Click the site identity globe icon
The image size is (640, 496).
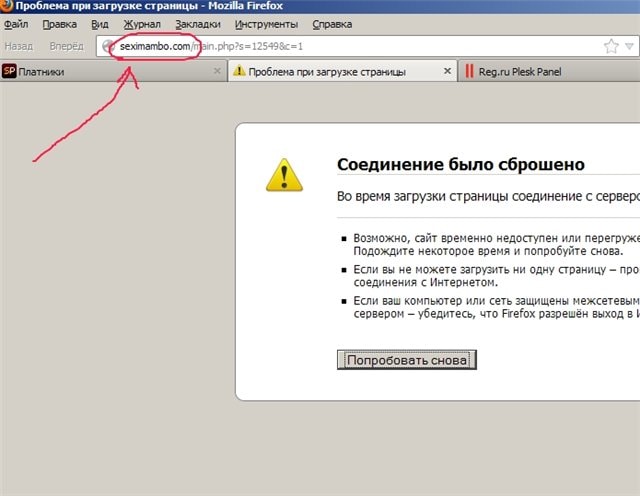coord(108,46)
